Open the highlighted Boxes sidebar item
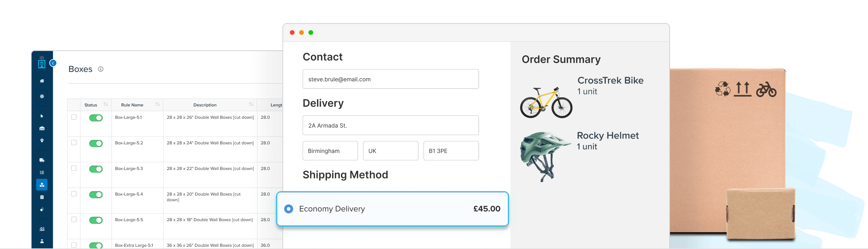 pos(42,185)
